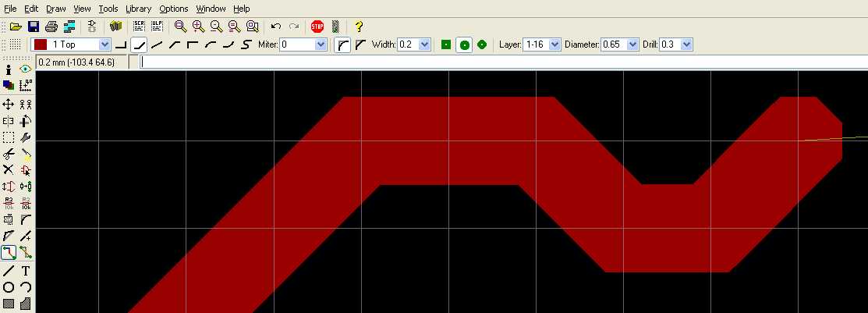Viewport: 868px width, 313px height.
Task: Click the Print icon in toolbar
Action: point(51,27)
